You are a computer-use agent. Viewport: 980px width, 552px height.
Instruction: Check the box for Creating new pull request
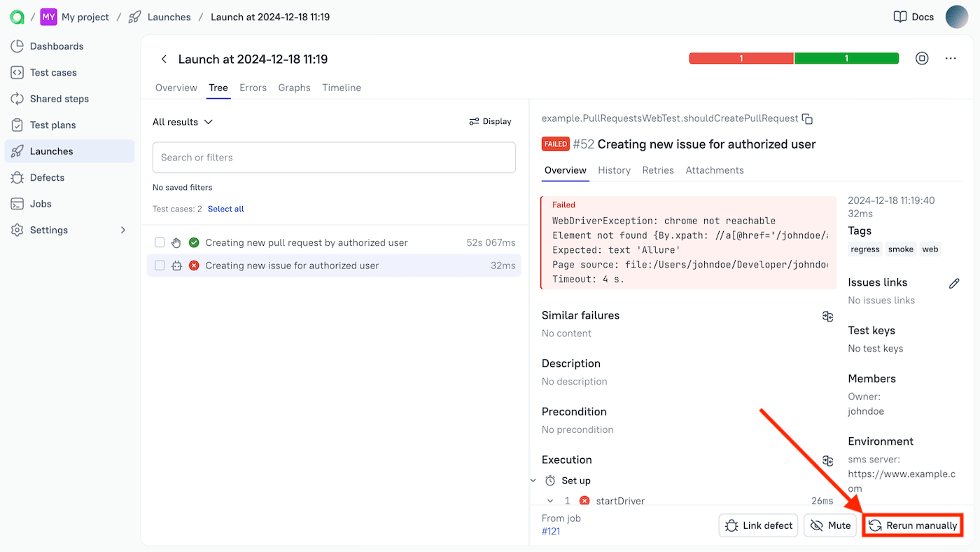160,243
